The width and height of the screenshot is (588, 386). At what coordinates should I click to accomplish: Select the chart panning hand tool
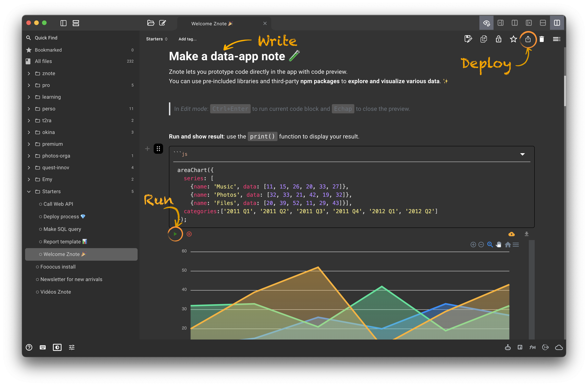[499, 245]
